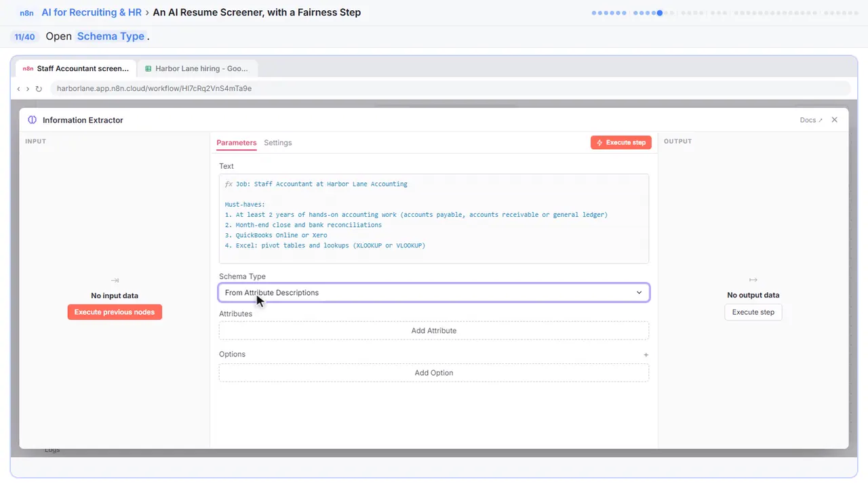The height and width of the screenshot is (488, 868).
Task: Click Add Attribute button
Action: coord(434,331)
